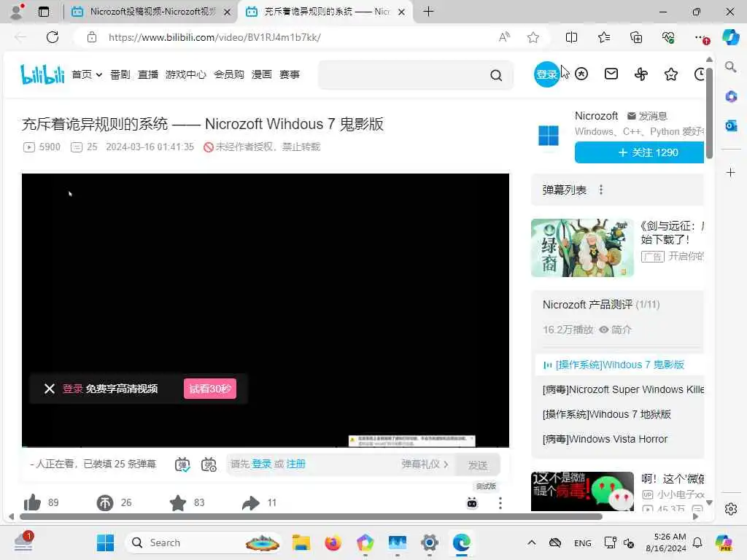Open the favorites star icon in header
This screenshot has width=747, height=560.
tap(671, 74)
